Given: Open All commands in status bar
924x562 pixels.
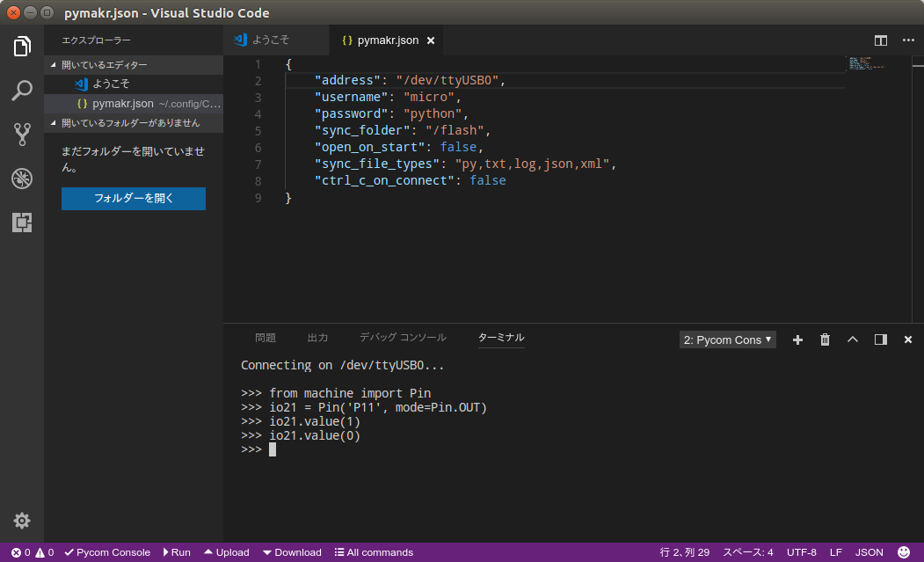Looking at the screenshot, I should click(374, 552).
